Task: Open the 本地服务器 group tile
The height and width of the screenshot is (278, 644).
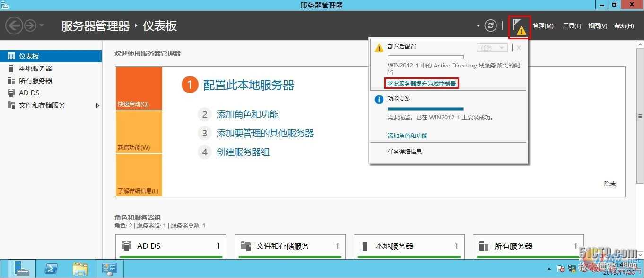Action: click(x=409, y=247)
